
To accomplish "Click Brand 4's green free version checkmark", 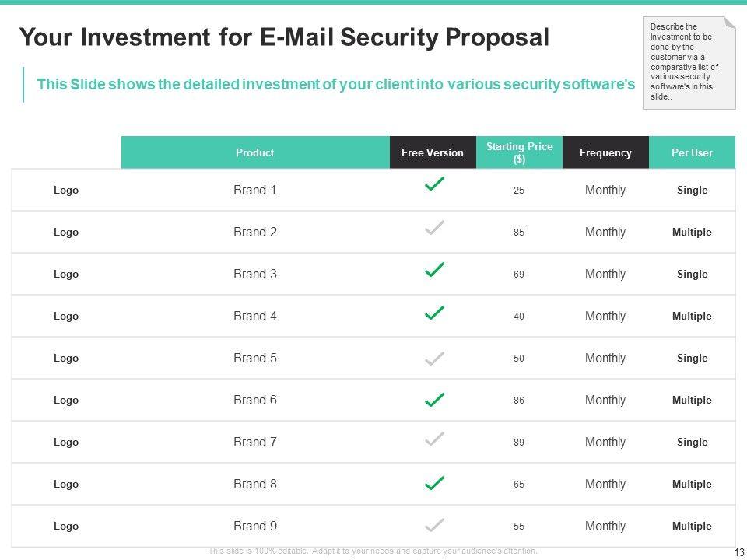I will click(x=434, y=313).
